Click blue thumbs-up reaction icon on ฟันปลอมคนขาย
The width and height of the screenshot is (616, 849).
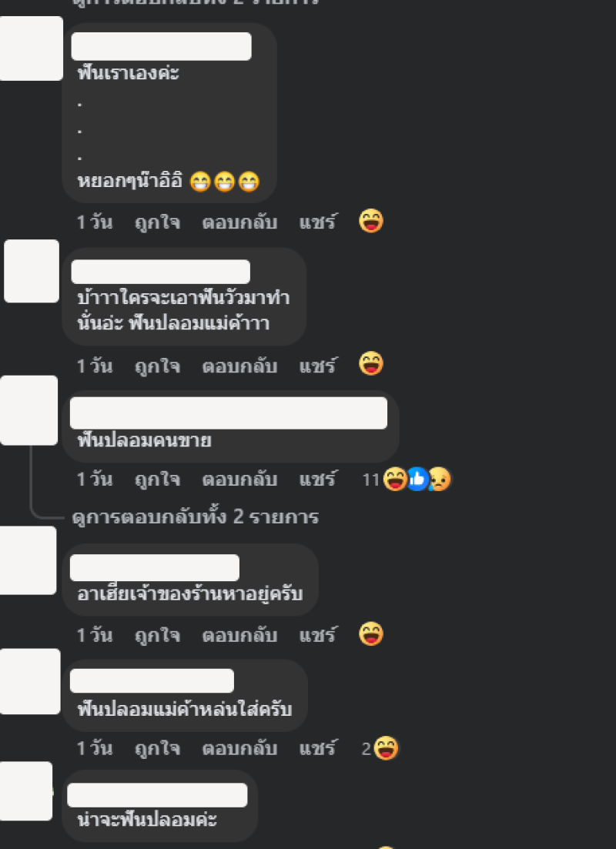[x=417, y=480]
